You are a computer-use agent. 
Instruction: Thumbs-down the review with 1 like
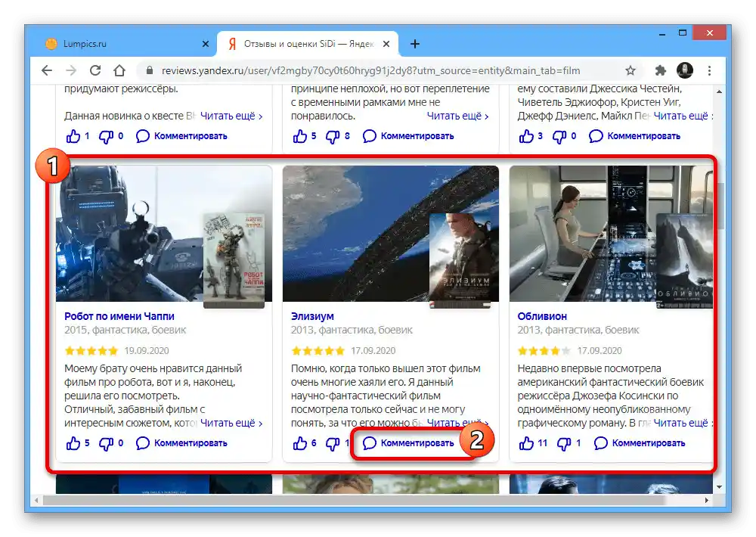[106, 137]
